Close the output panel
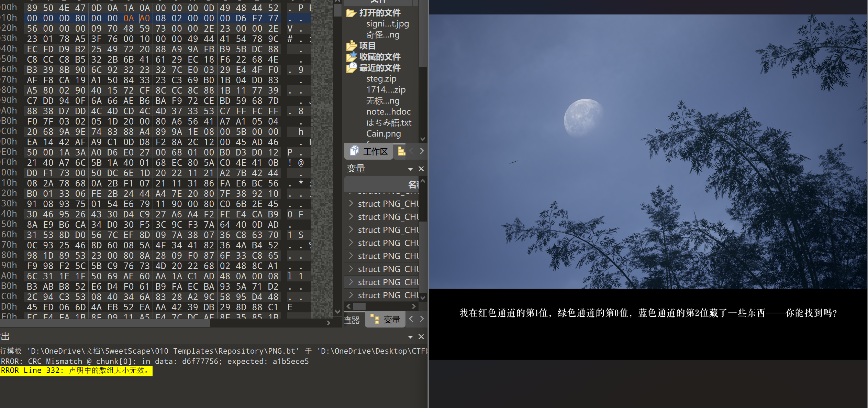Screen dimensions: 868x408 [421, 337]
